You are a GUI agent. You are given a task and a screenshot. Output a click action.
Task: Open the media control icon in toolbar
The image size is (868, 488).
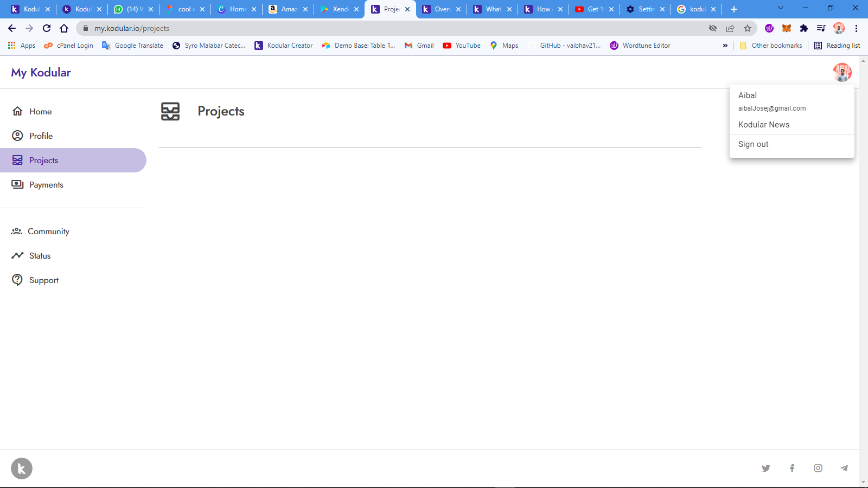[x=821, y=28]
